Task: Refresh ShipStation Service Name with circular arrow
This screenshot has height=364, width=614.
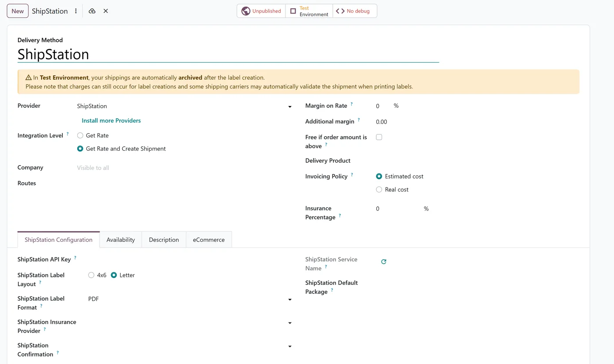Action: pos(384,262)
